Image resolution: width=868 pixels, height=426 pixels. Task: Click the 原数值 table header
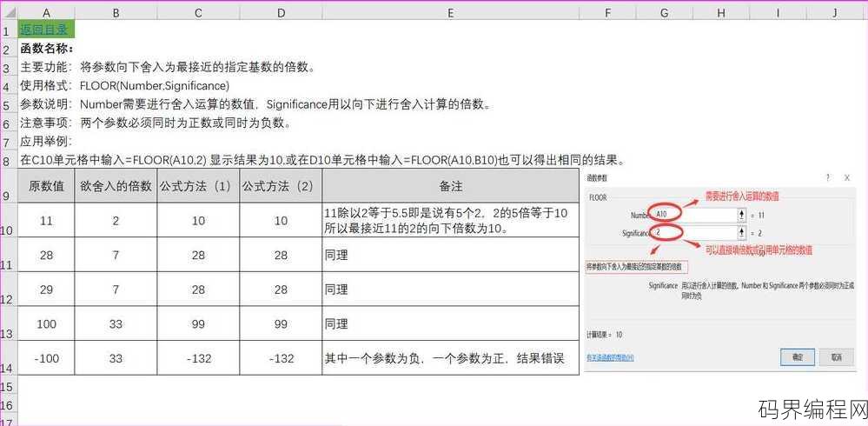[47, 186]
